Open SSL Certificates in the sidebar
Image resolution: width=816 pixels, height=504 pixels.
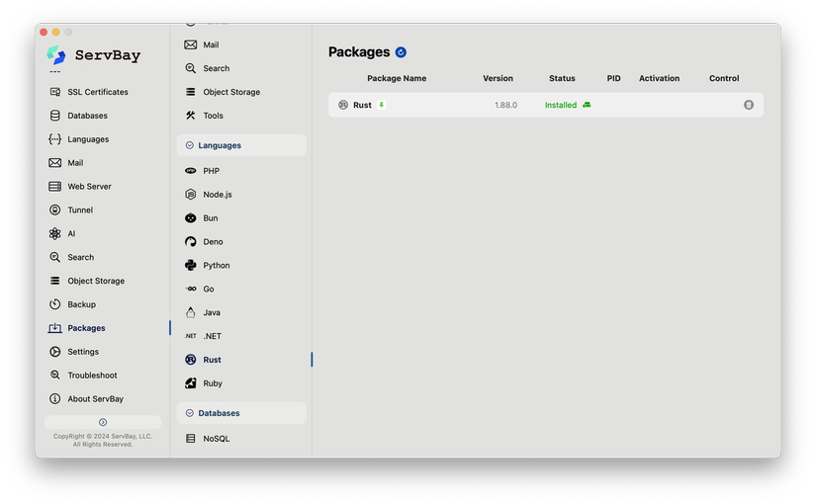(x=88, y=92)
